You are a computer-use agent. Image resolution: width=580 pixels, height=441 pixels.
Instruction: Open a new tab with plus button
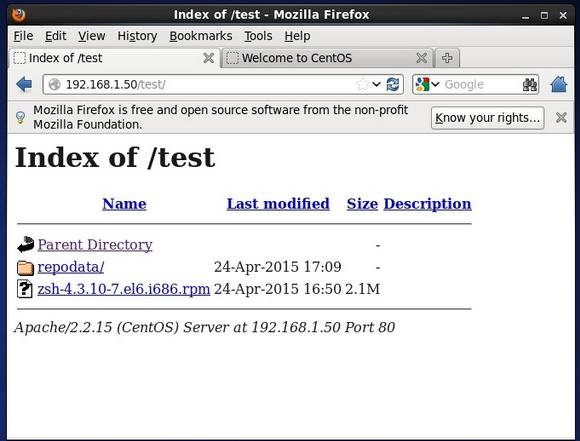pyautogui.click(x=447, y=58)
